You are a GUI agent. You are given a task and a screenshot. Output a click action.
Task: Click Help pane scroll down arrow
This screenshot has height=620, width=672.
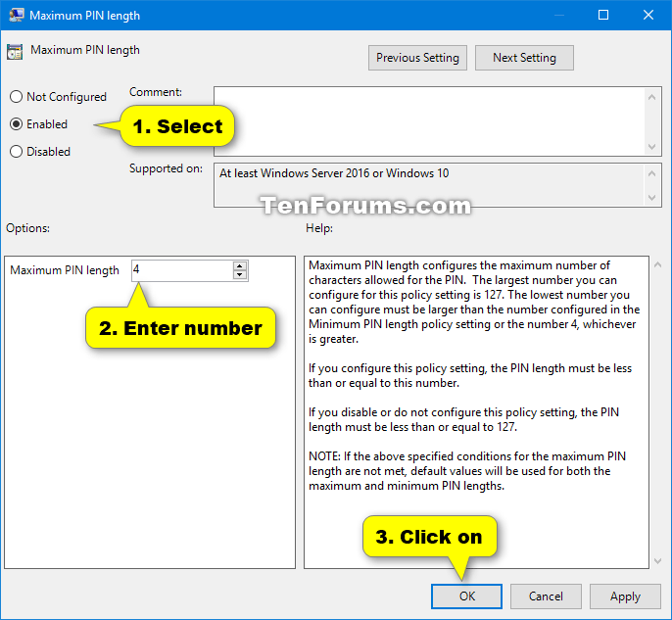658,561
